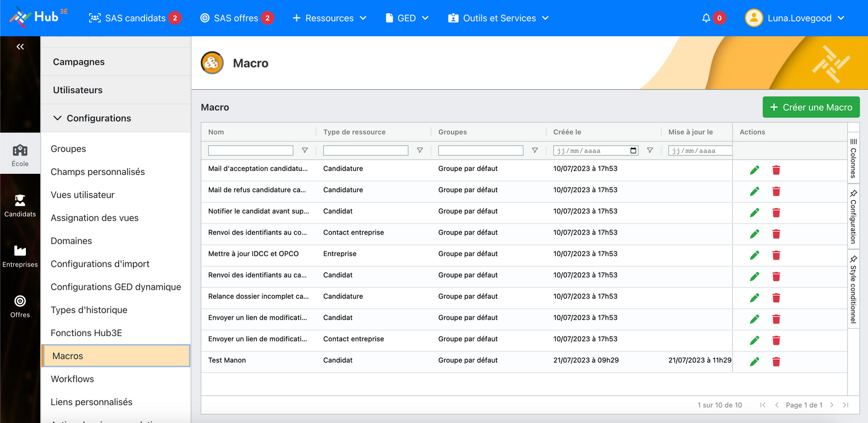Edit the Mail d'acceptation candidature macro
Viewport: 868px width, 423px height.
[755, 170]
